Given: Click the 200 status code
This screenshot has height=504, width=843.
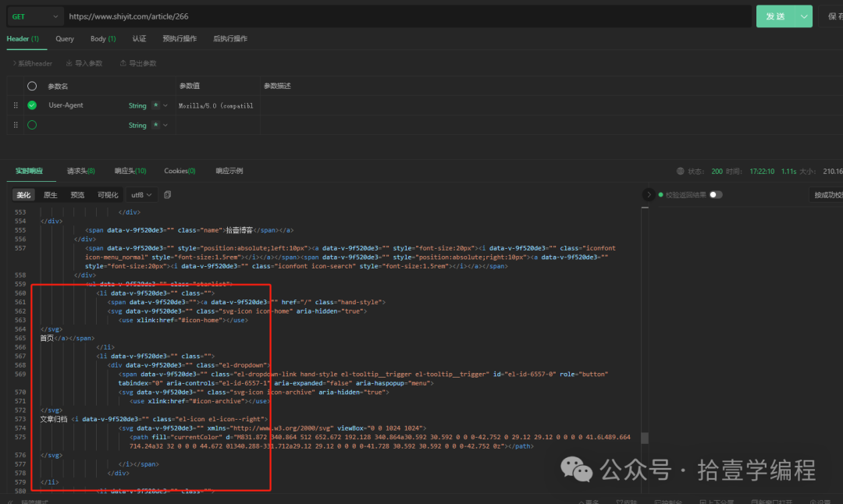Looking at the screenshot, I should (x=717, y=172).
